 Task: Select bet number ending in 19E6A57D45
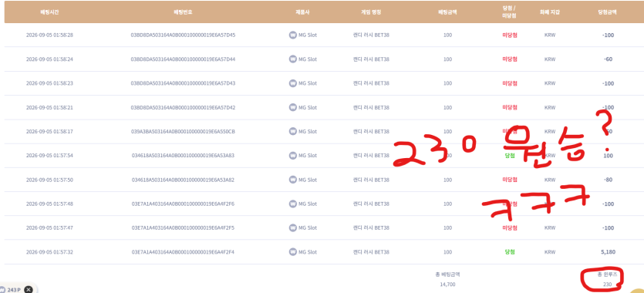pos(183,35)
